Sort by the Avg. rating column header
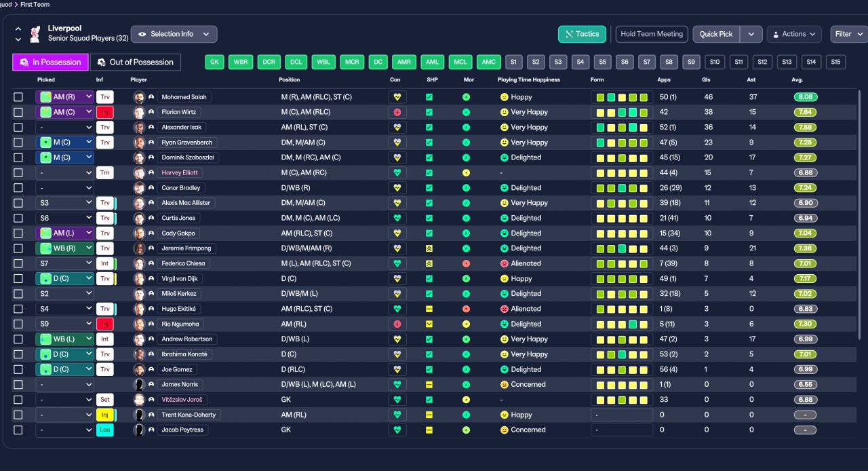 [x=797, y=79]
